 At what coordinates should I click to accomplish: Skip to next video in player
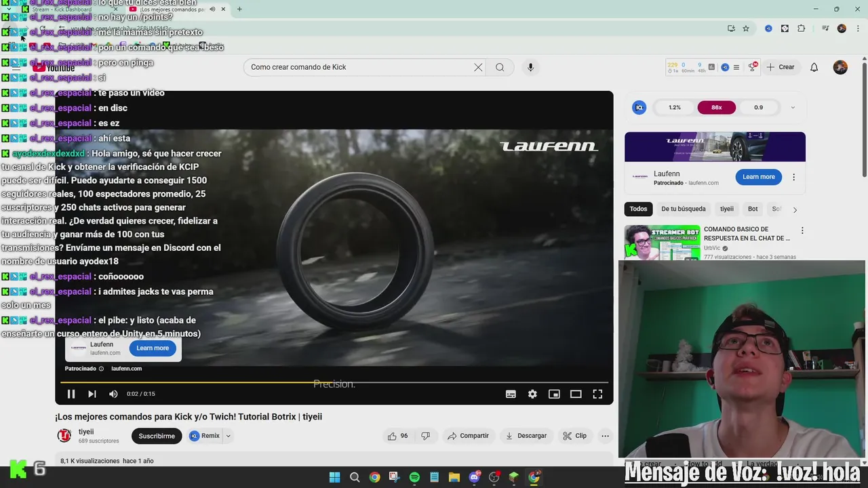click(92, 394)
